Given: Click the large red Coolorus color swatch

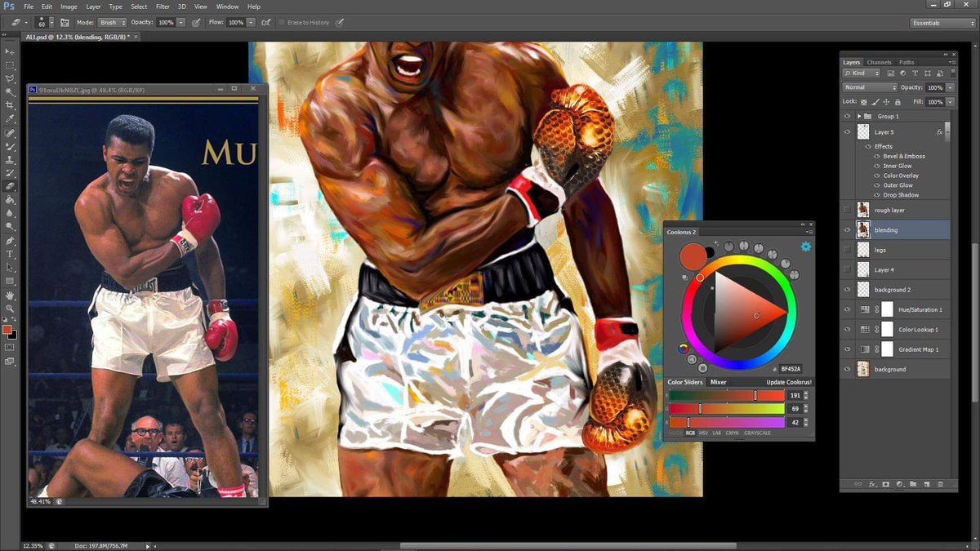Looking at the screenshot, I should point(693,256).
